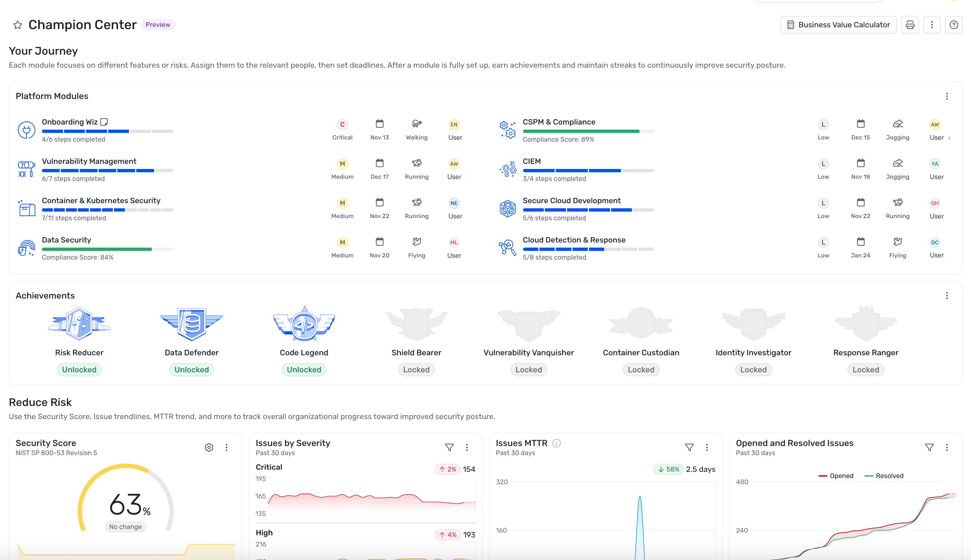
Task: Click Business Value Calculator button
Action: pos(839,25)
